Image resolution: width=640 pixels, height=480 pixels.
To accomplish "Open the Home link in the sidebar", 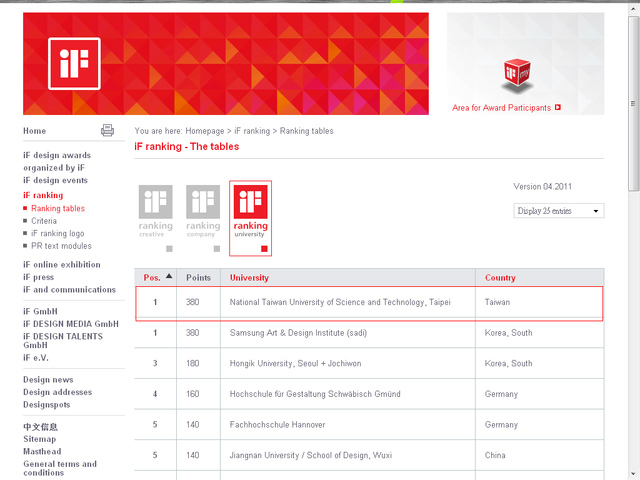I will [x=34, y=131].
